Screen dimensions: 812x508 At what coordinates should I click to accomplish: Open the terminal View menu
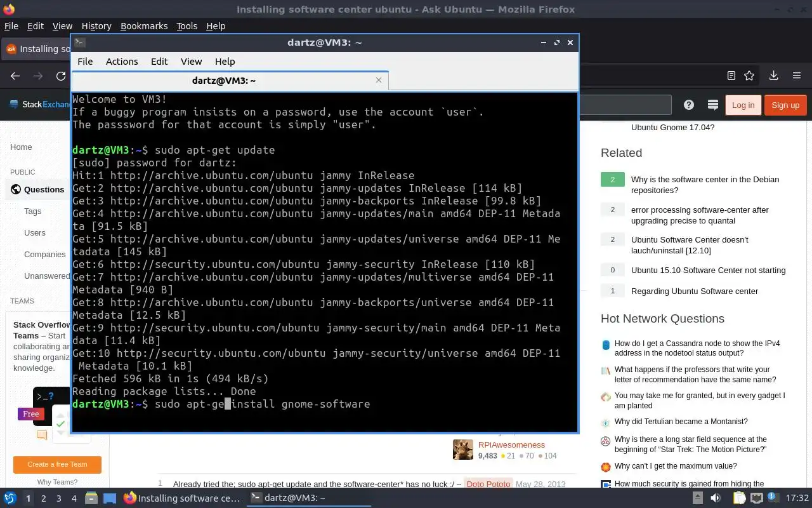click(191, 62)
